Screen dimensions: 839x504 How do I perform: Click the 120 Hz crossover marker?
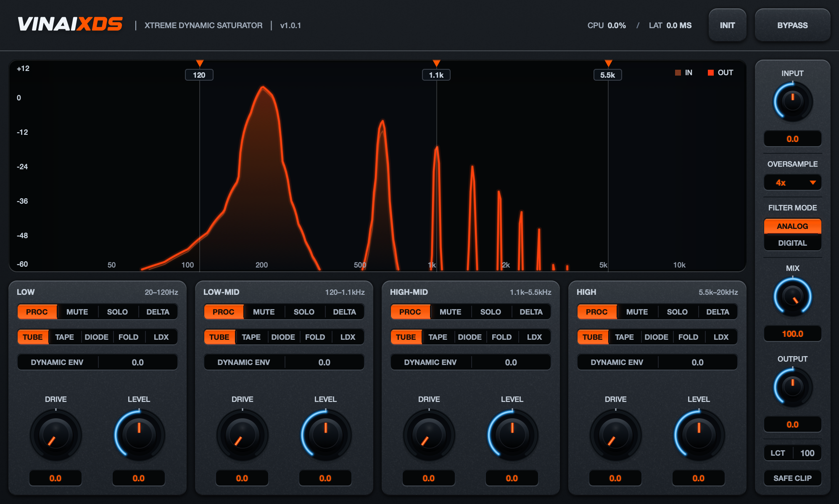click(x=199, y=75)
